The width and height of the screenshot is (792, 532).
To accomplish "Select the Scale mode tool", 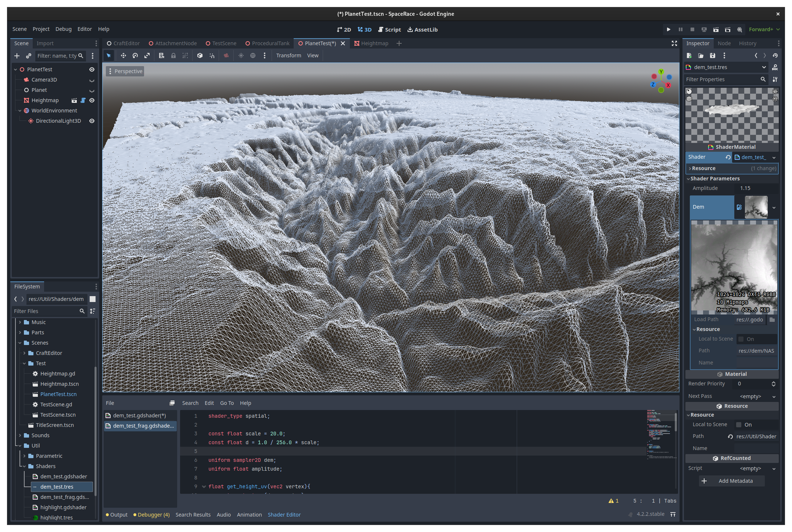I will (147, 55).
